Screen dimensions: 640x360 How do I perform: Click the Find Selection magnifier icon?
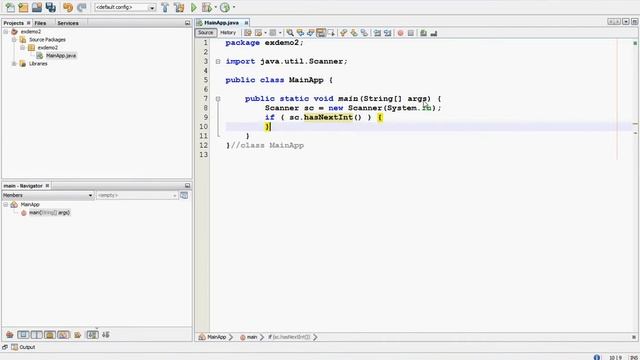tap(290, 33)
